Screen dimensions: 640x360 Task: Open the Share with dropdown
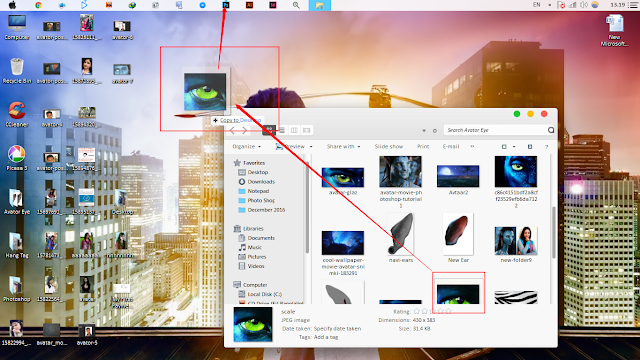(x=343, y=147)
